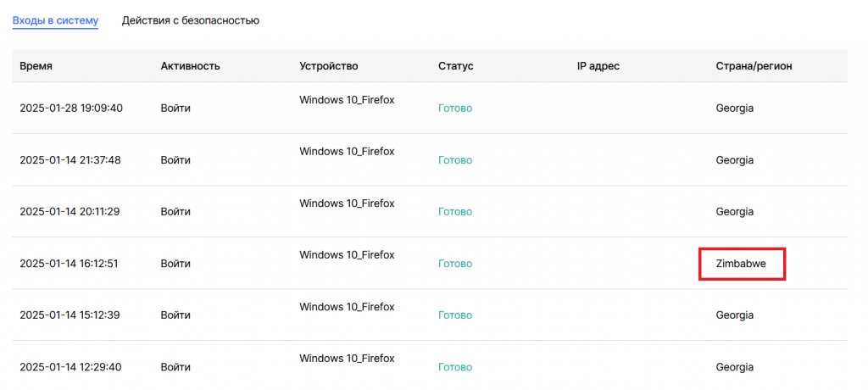Select the 2025-01-28 19:09:40 timestamp
868x390 pixels.
click(x=71, y=109)
